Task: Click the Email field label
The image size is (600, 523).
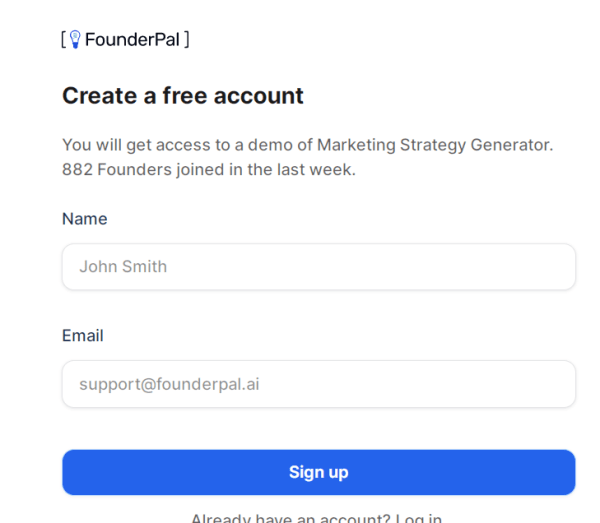Action: point(83,335)
